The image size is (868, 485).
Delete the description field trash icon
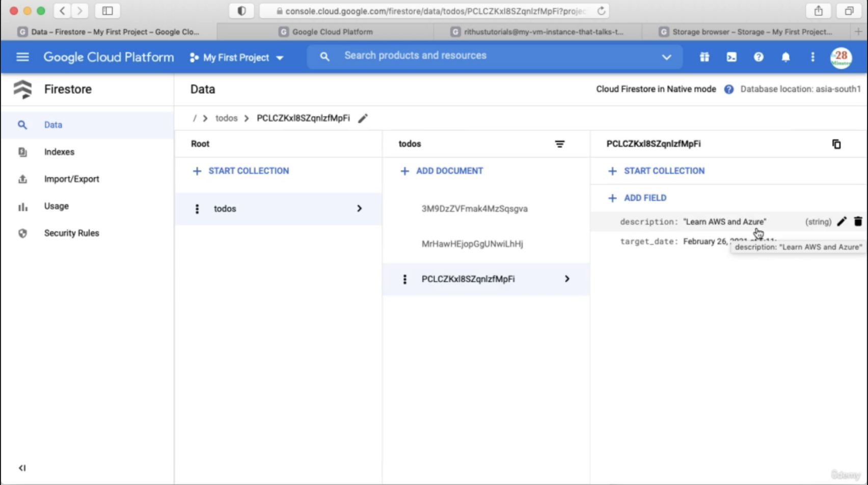click(x=858, y=222)
